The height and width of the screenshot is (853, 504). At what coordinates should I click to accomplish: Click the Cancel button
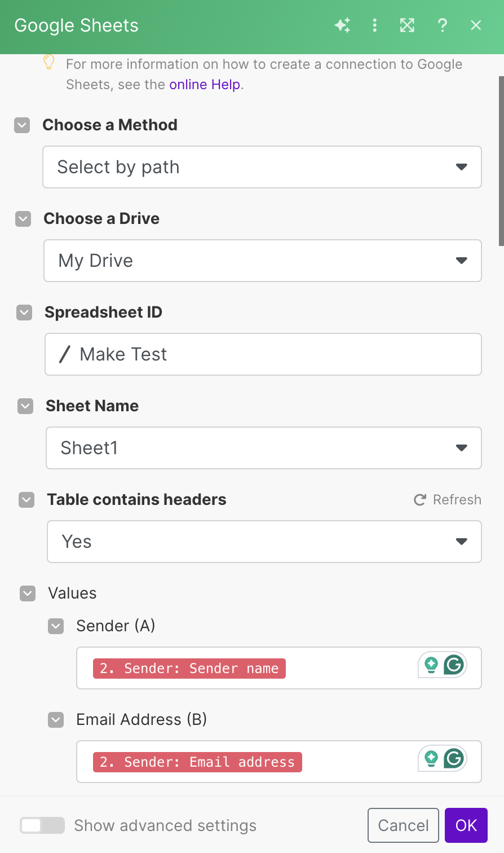coord(403,825)
